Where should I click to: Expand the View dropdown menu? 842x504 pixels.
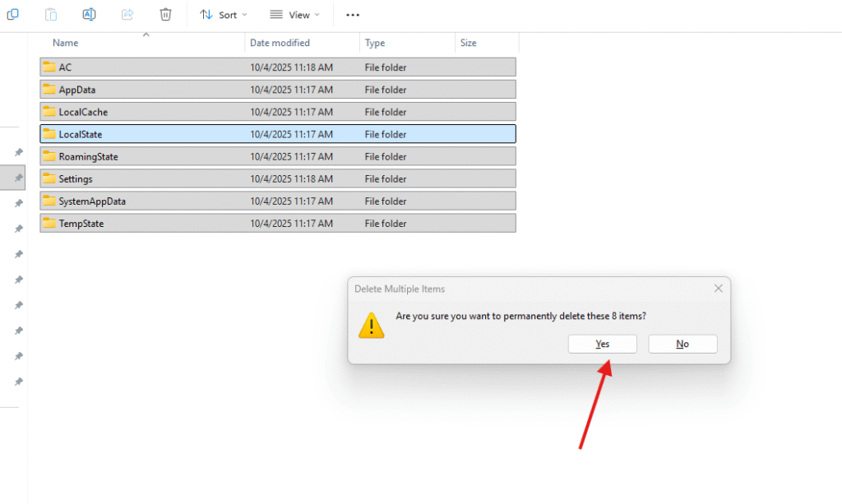click(294, 15)
